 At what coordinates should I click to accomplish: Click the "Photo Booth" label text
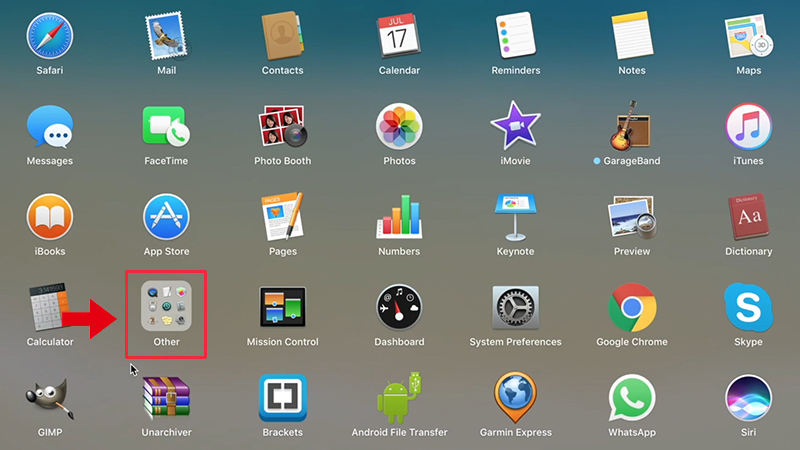283,161
